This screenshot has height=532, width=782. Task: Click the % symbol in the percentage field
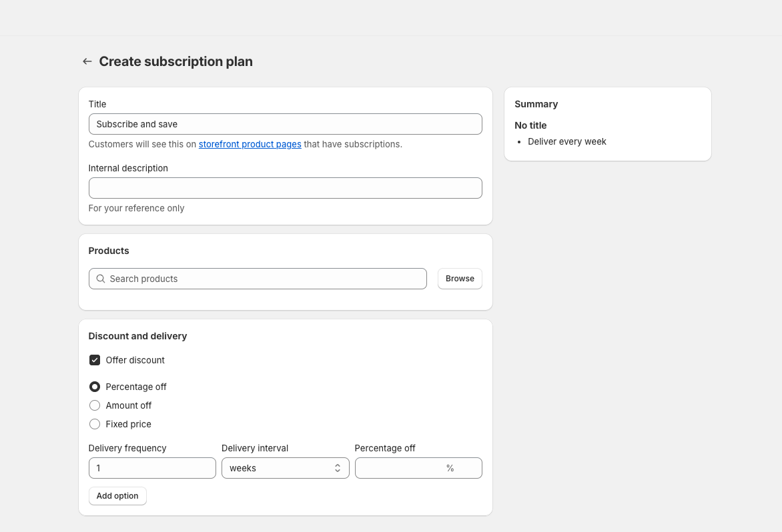pos(450,468)
